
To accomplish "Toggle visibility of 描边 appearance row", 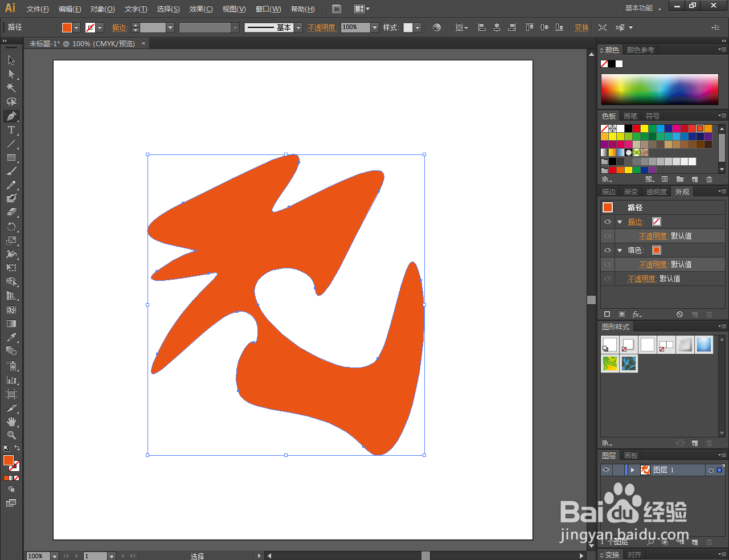I will [608, 222].
